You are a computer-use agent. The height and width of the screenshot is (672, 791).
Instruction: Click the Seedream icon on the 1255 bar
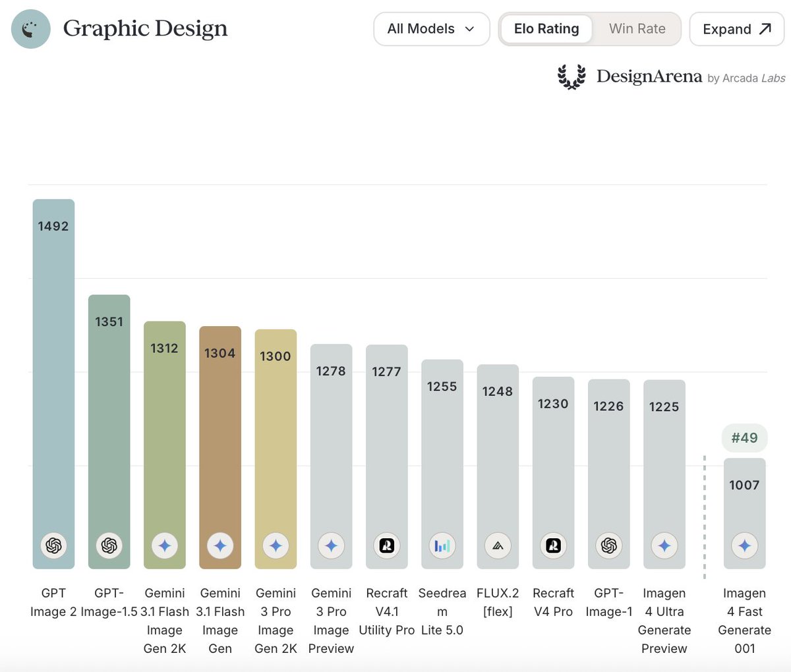click(442, 546)
